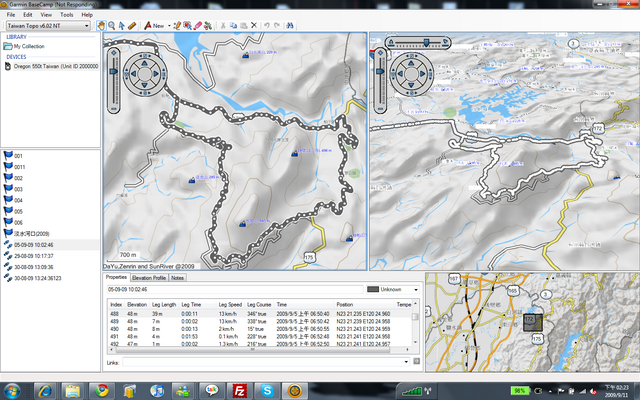This screenshot has height=400, width=640.
Task: Open Find with the binoculars icon
Action: point(290,26)
